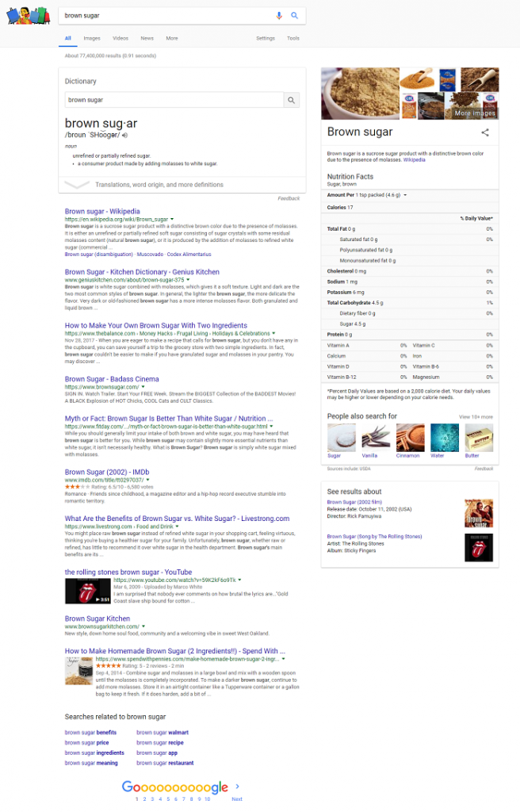The image size is (520, 812).
Task: Switch to the Images tab
Action: [92, 38]
